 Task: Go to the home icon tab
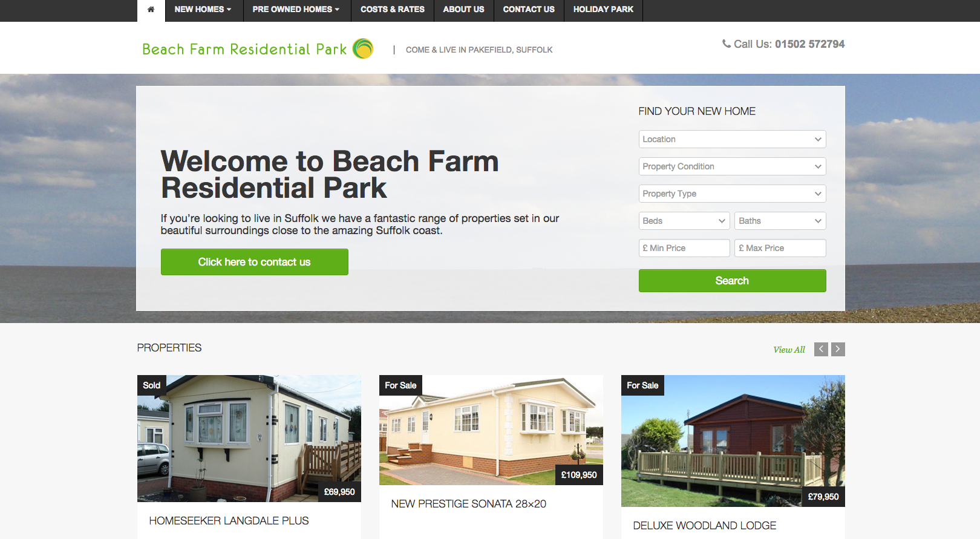pos(151,10)
